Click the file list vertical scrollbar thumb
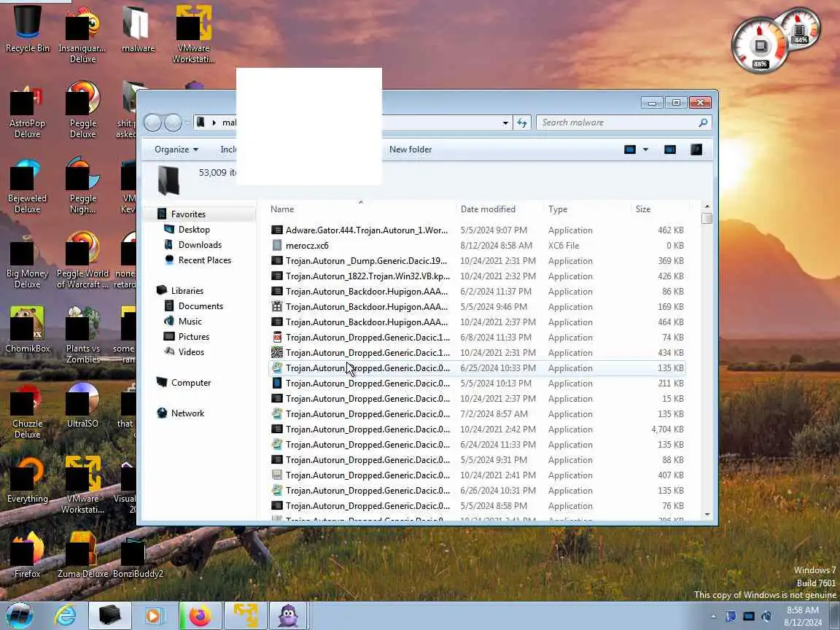 [x=707, y=219]
